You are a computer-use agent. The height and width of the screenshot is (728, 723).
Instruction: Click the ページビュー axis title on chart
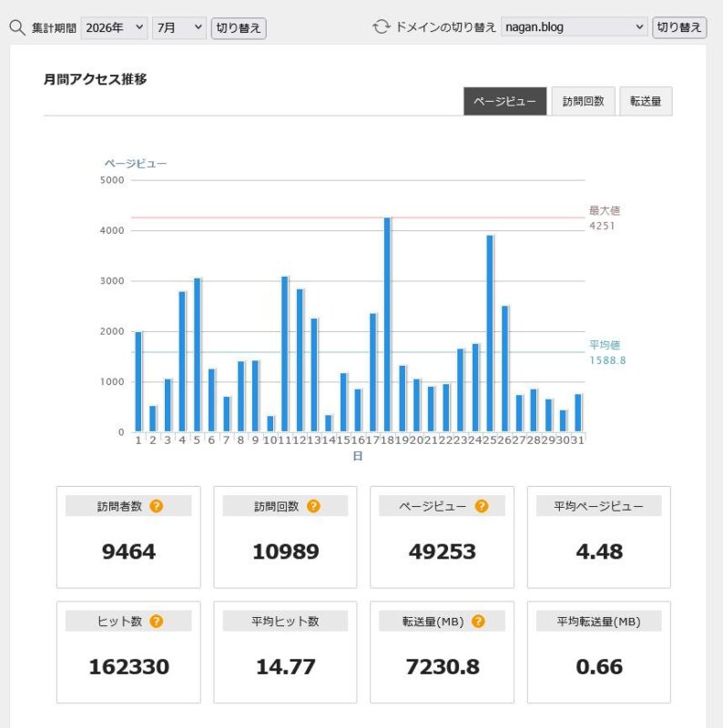point(135,164)
